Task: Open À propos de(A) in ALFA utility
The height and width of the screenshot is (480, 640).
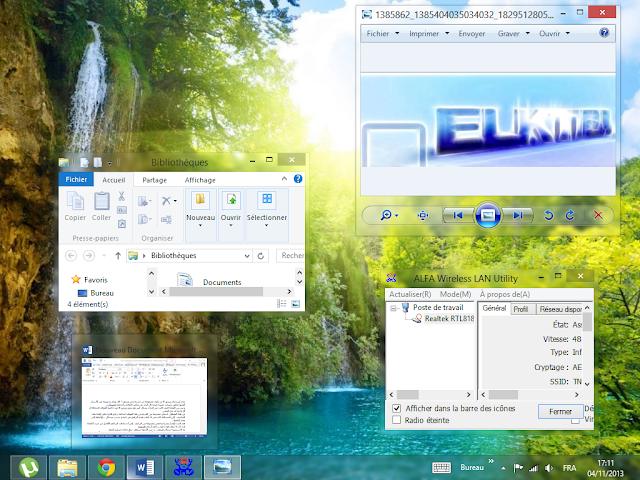Action: point(505,294)
